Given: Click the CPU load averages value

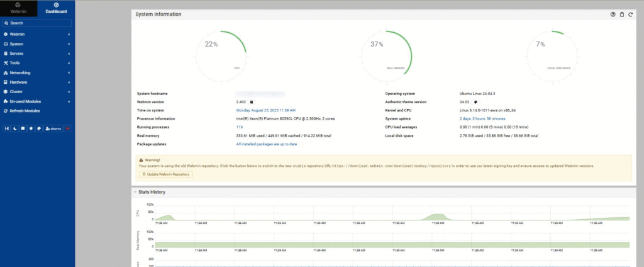Looking at the screenshot, I should tap(494, 127).
